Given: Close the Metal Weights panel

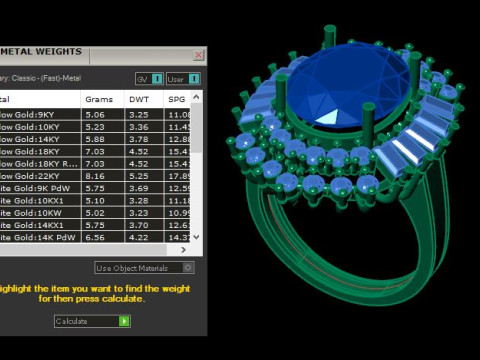Looking at the screenshot, I should pos(198,55).
